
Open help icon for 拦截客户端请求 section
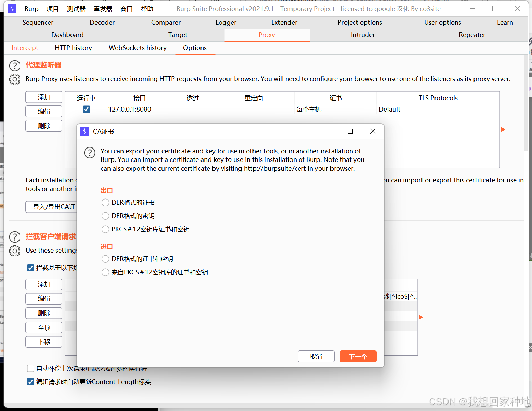coord(14,237)
